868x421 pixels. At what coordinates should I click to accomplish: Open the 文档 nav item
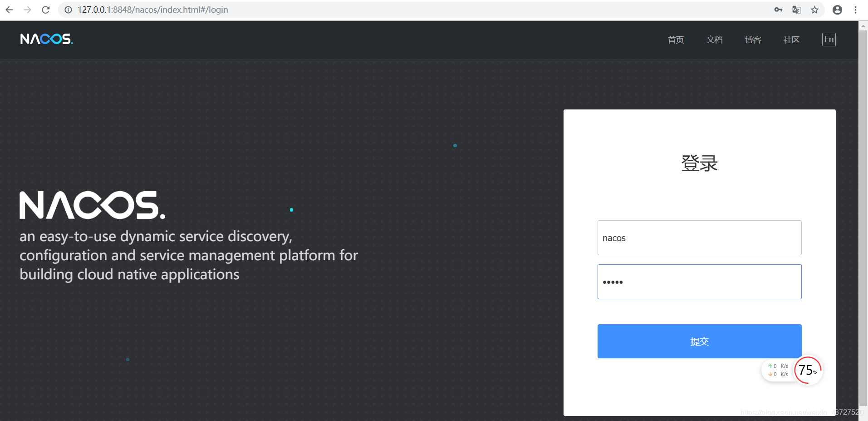coord(714,40)
